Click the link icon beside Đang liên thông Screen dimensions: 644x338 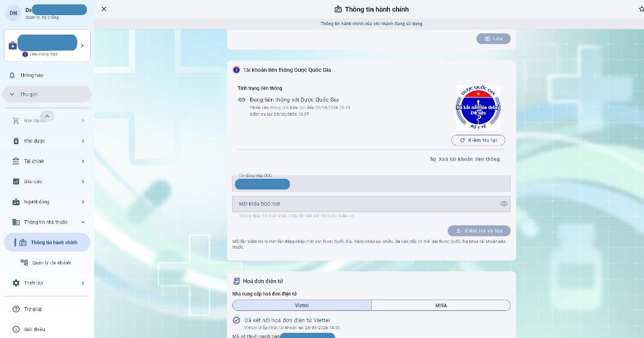[241, 99]
